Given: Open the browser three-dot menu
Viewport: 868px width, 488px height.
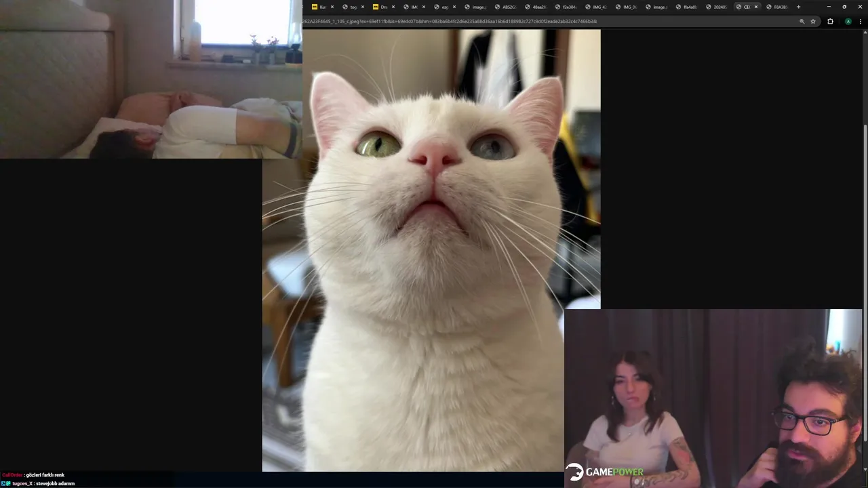Looking at the screenshot, I should click(860, 21).
